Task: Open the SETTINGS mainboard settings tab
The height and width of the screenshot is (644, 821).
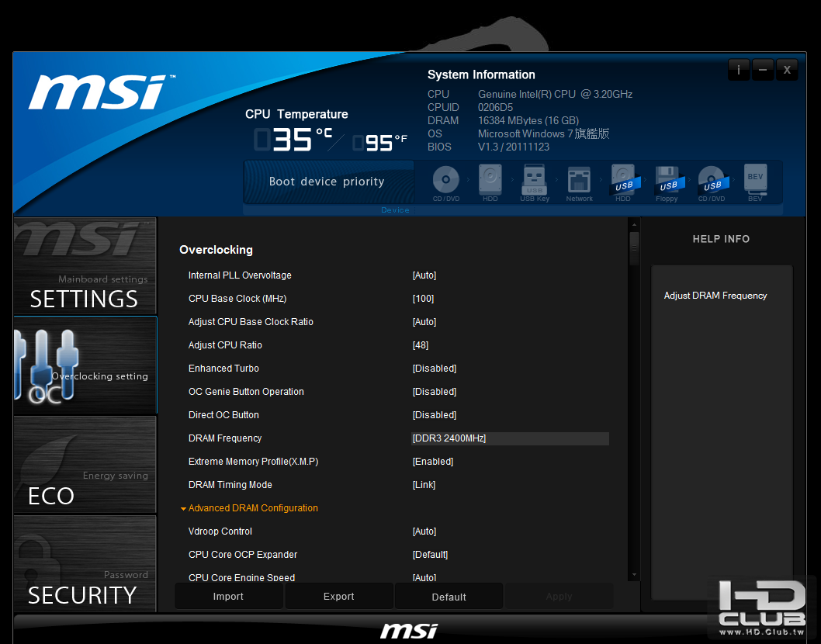Action: pyautogui.click(x=85, y=266)
